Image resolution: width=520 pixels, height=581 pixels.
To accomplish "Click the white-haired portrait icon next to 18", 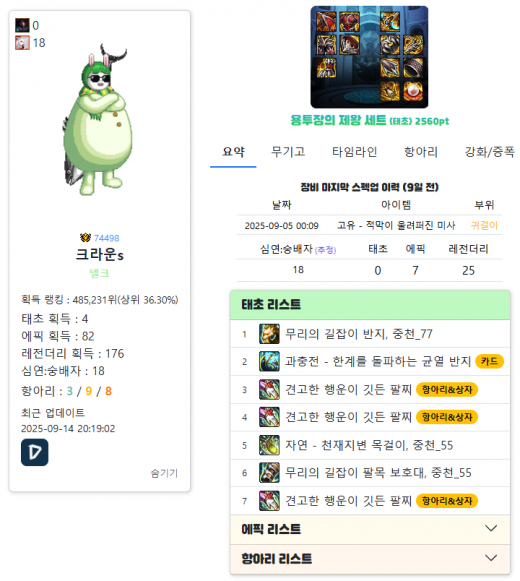I will [x=22, y=43].
